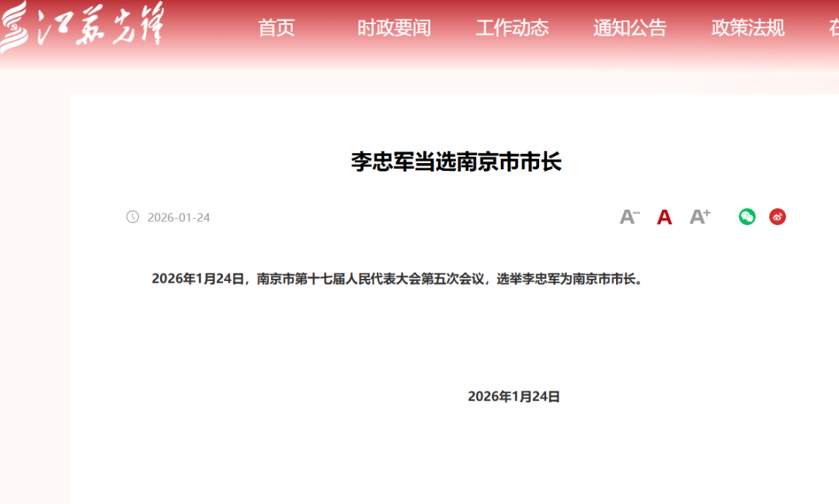Screen dimensions: 839x504
Task: Open the 工作动态 section
Action: click(x=512, y=28)
